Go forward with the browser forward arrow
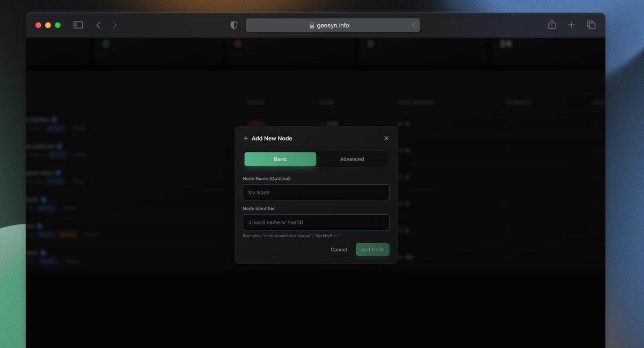Image resolution: width=644 pixels, height=348 pixels. click(114, 25)
